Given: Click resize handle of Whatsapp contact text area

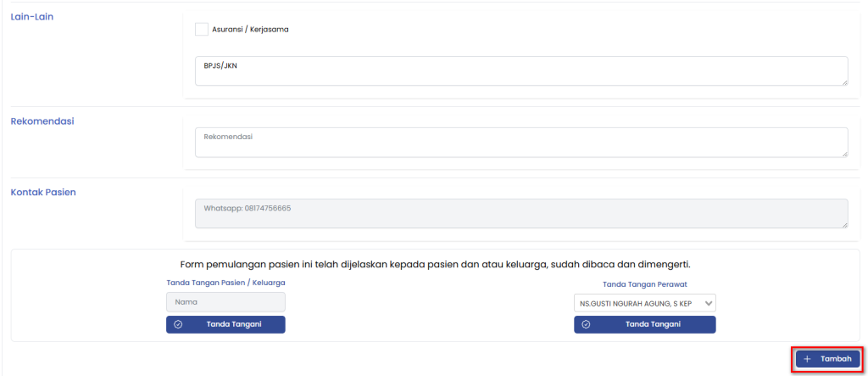Looking at the screenshot, I should tap(844, 224).
